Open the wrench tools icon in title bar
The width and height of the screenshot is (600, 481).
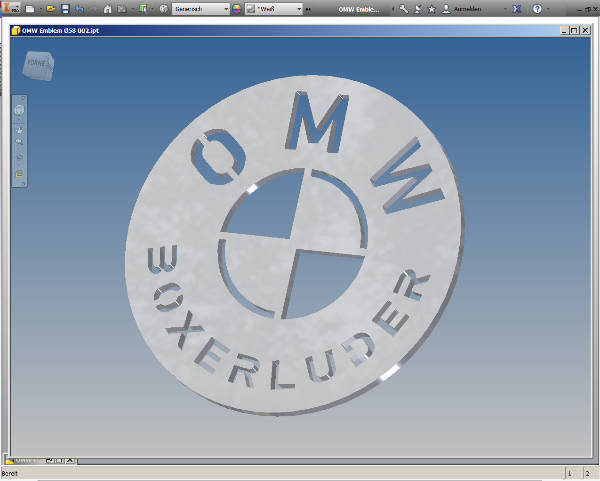(x=404, y=9)
